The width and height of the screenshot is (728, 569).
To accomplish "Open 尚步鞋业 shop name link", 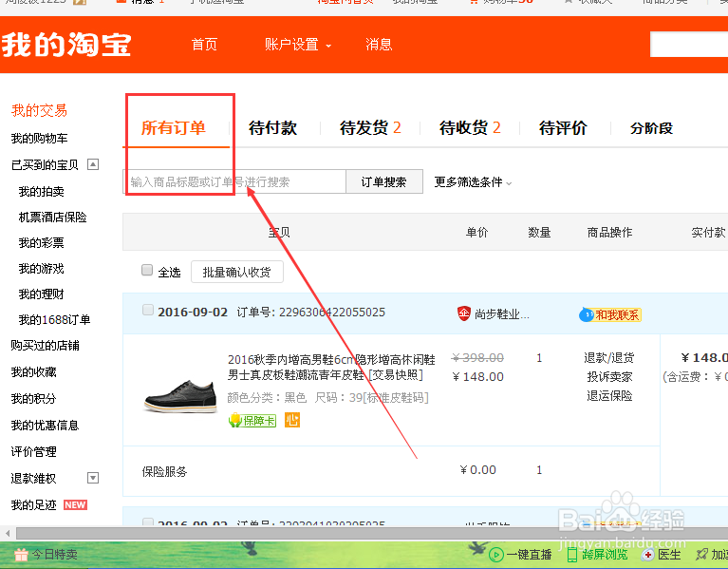I will pos(502,314).
